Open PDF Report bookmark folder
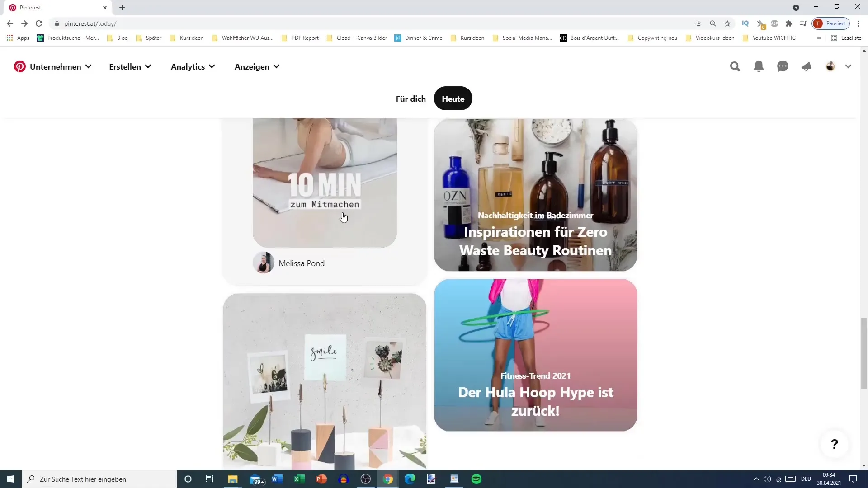 (x=300, y=38)
